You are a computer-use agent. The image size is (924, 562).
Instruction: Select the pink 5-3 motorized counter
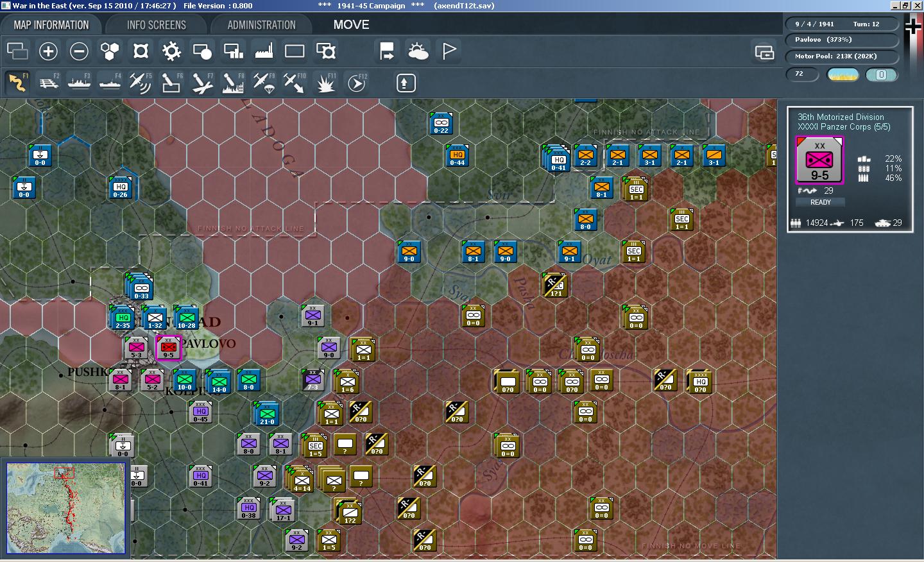[136, 348]
